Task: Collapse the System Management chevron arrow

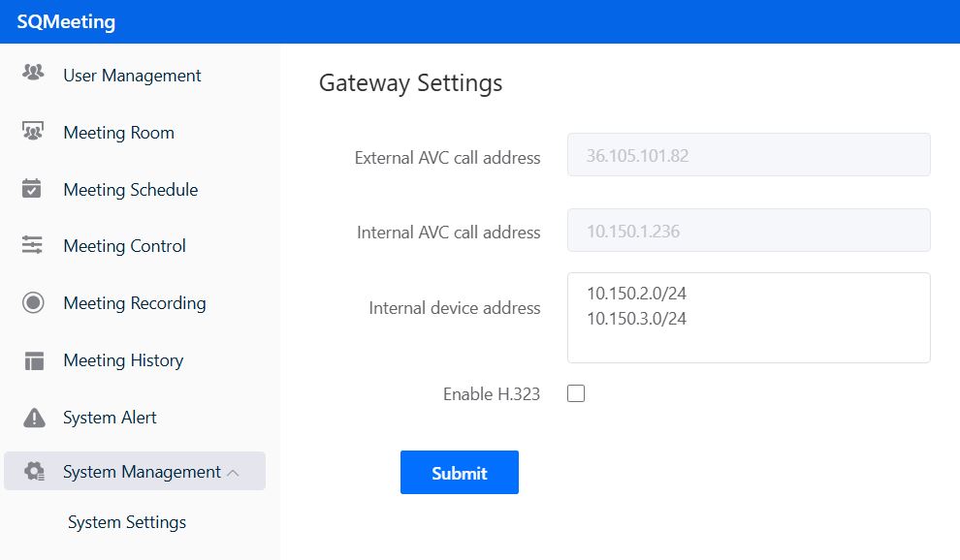Action: (x=233, y=473)
